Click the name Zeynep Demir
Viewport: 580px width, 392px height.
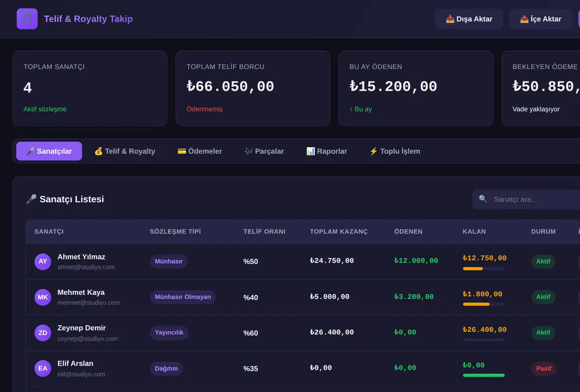click(x=82, y=328)
